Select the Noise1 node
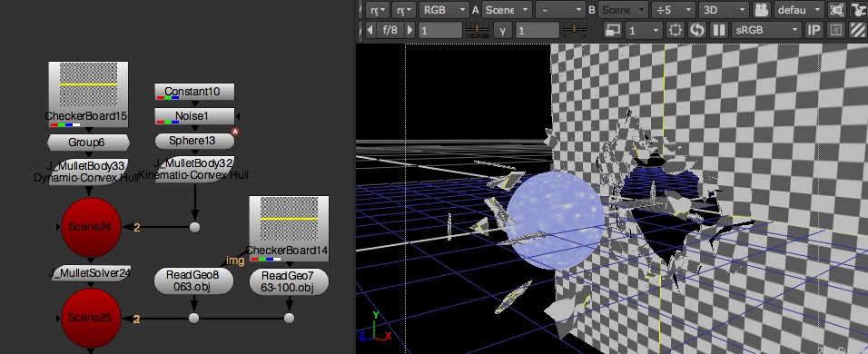 click(x=194, y=116)
